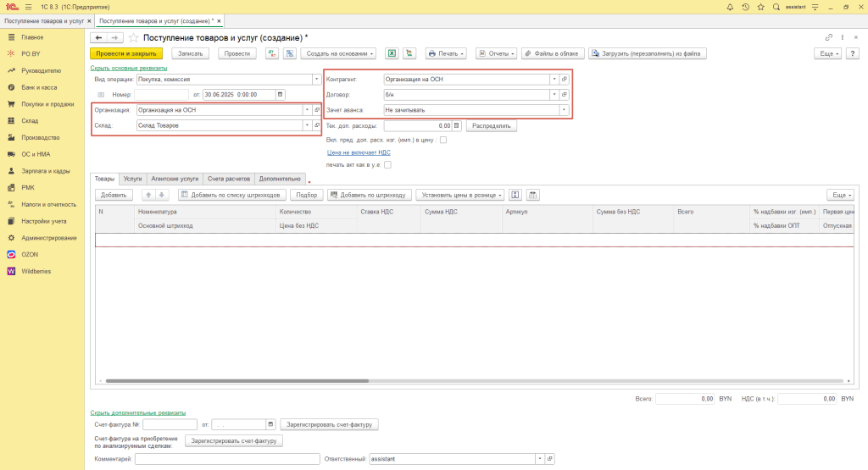This screenshot has width=868, height=470.
Task: Click table columns settings icon
Action: [532, 195]
